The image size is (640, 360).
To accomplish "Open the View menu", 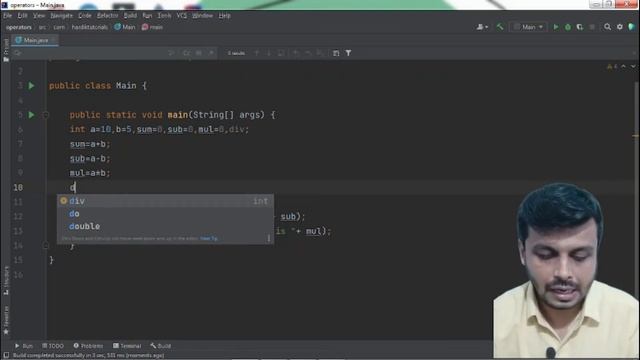I will 39,16.
